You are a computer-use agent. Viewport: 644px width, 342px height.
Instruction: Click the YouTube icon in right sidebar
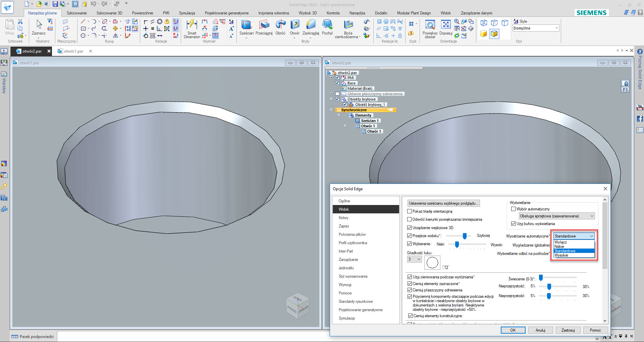point(640,107)
